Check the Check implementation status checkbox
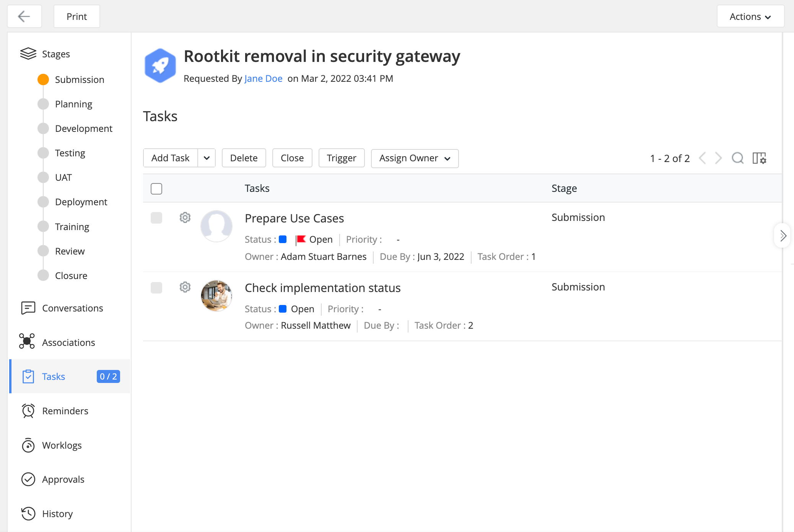 click(x=156, y=287)
